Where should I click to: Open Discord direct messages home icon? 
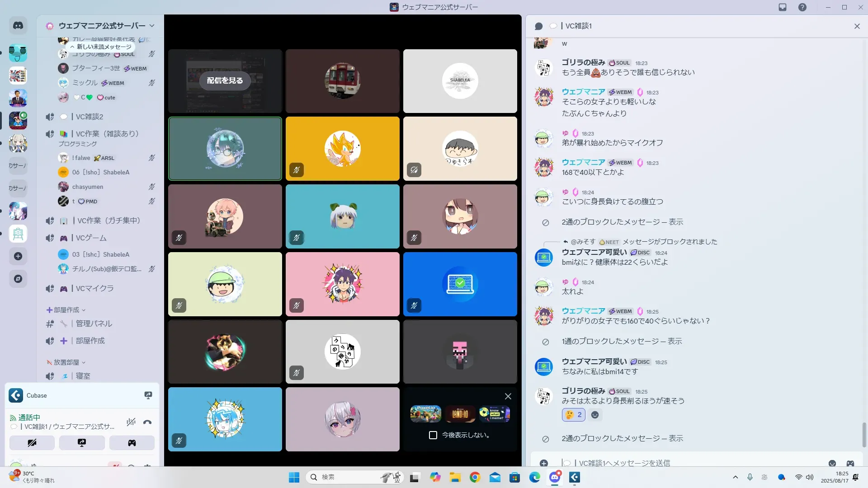[18, 26]
